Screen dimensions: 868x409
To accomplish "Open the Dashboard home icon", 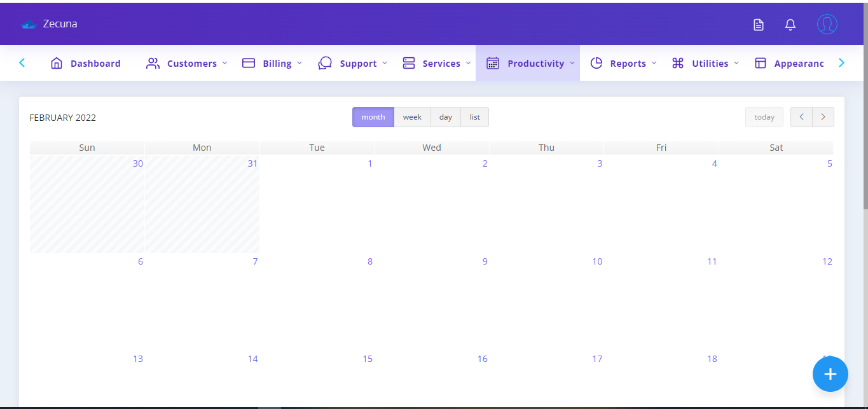I will click(57, 63).
